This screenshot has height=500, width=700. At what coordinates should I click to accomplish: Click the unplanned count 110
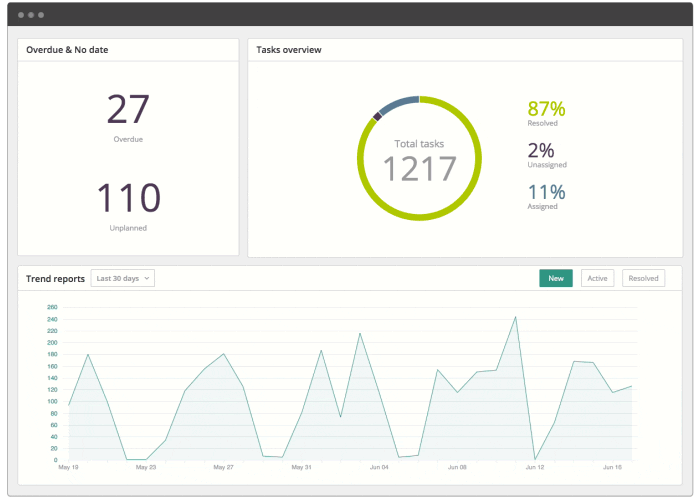128,197
